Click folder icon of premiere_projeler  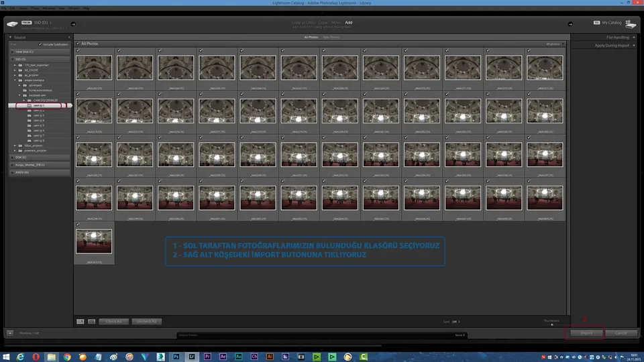(x=20, y=151)
